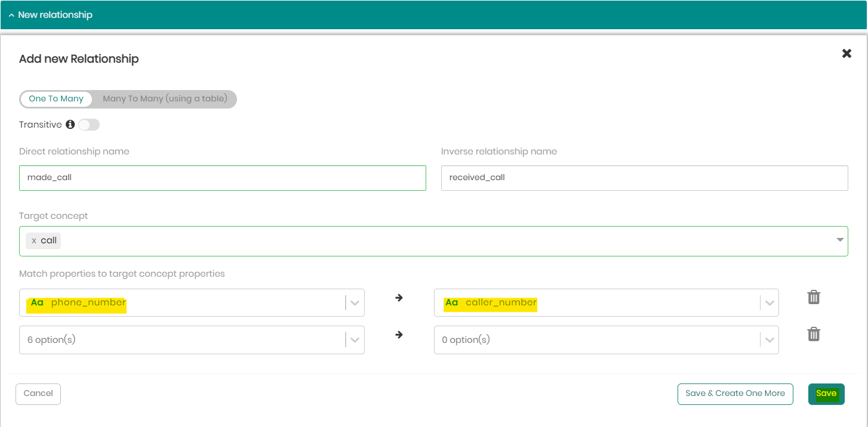Image resolution: width=868 pixels, height=427 pixels.
Task: Click arrow between phone_number and caller_number
Action: click(x=399, y=298)
